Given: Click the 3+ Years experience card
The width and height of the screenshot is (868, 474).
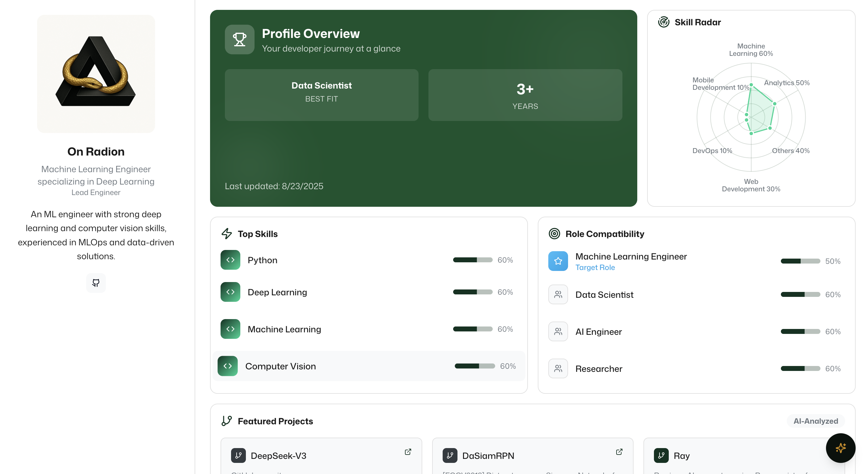Looking at the screenshot, I should (x=525, y=95).
